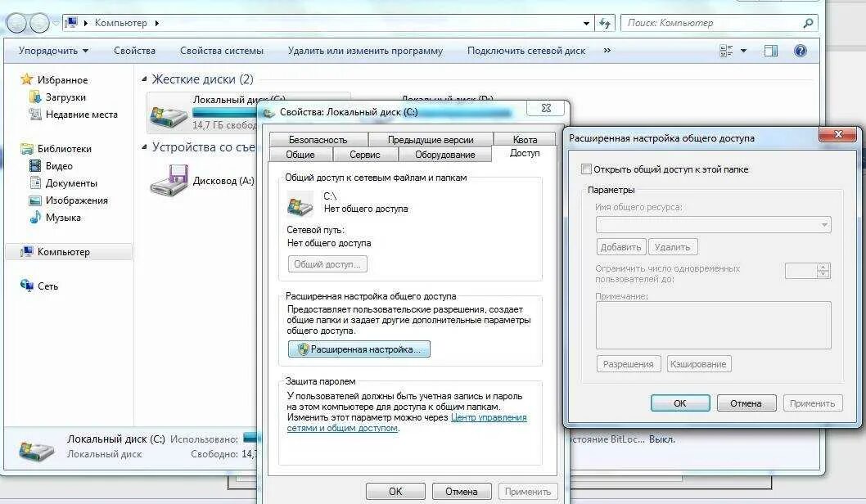This screenshot has width=866, height=504.
Task: Click the C:\ drive icon in sharing section
Action: click(300, 204)
